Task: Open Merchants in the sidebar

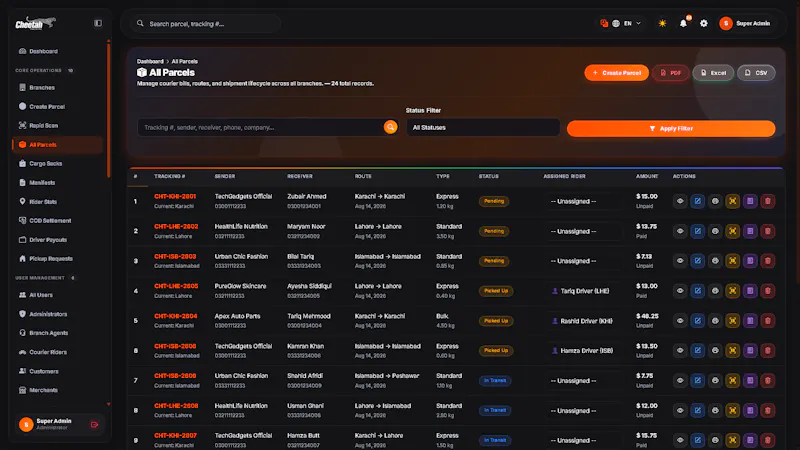Action: pyautogui.click(x=58, y=390)
